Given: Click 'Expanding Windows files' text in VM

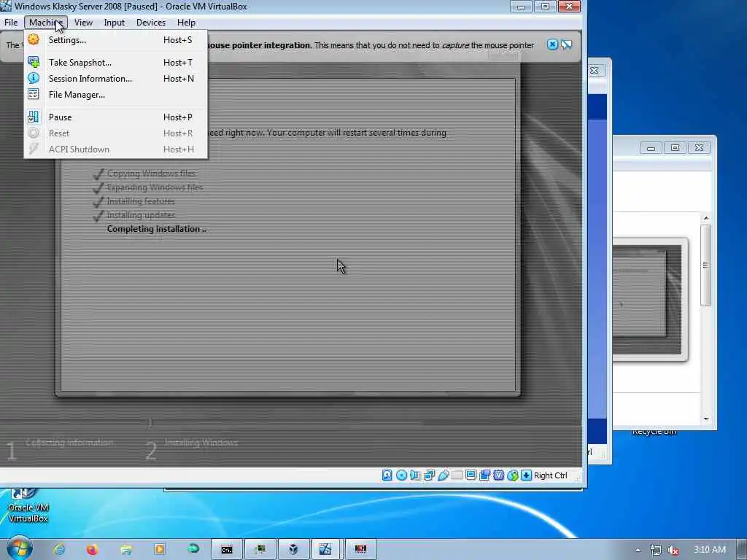Looking at the screenshot, I should pos(155,187).
